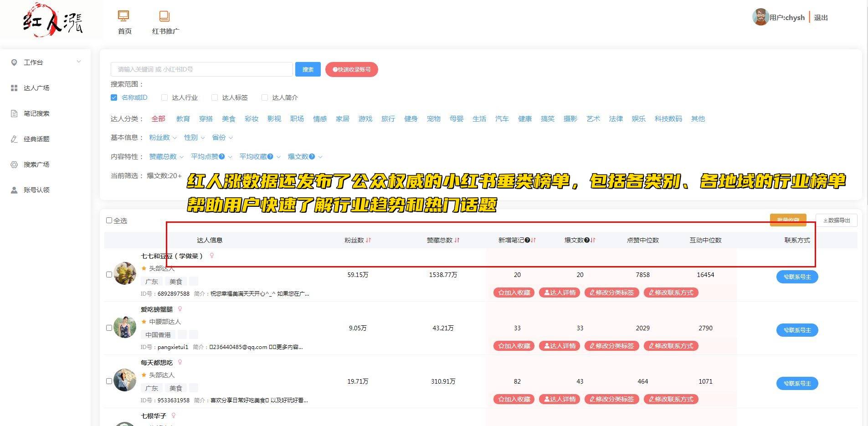Select 彩妆 category filter
868x426 pixels.
(x=252, y=119)
